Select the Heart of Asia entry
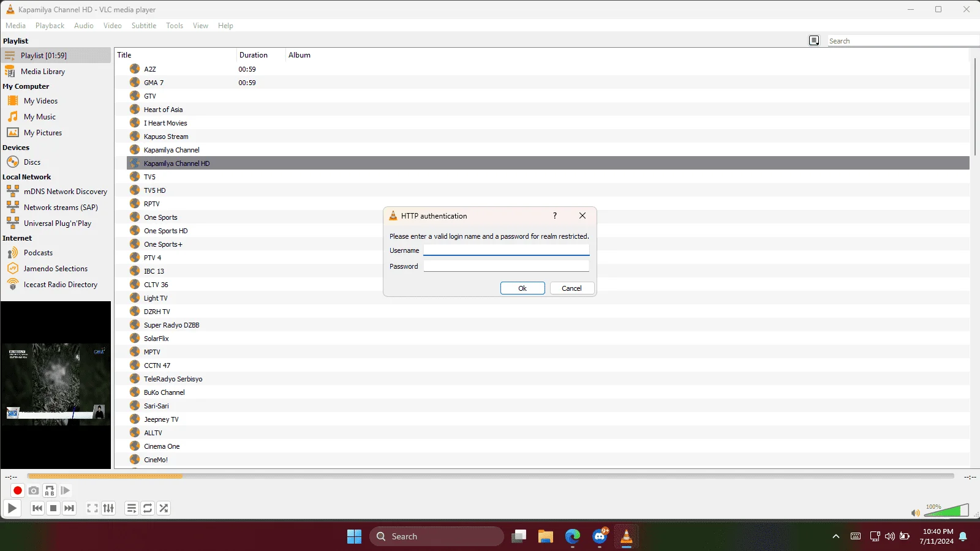The height and width of the screenshot is (551, 980). tap(548, 110)
